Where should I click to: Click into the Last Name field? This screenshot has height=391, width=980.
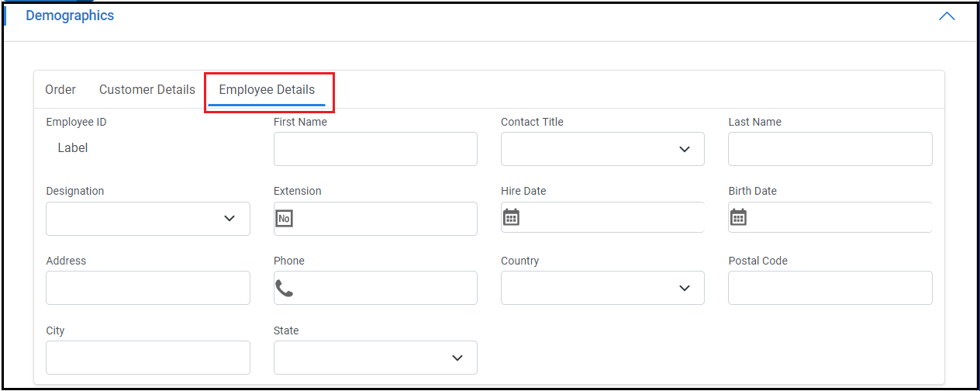pyautogui.click(x=830, y=149)
